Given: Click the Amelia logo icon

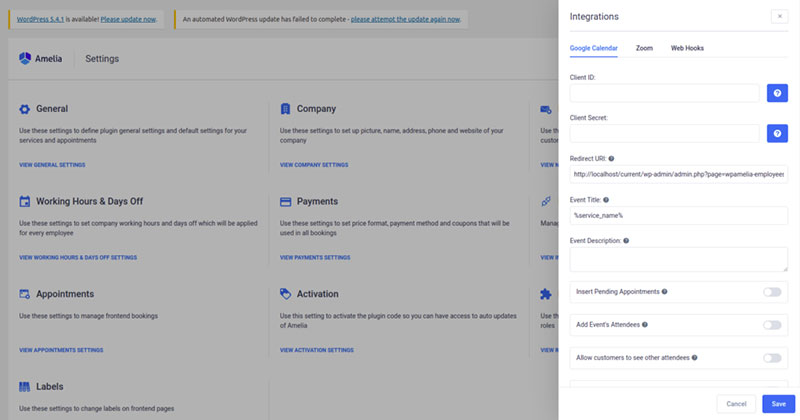Looking at the screenshot, I should [26, 59].
